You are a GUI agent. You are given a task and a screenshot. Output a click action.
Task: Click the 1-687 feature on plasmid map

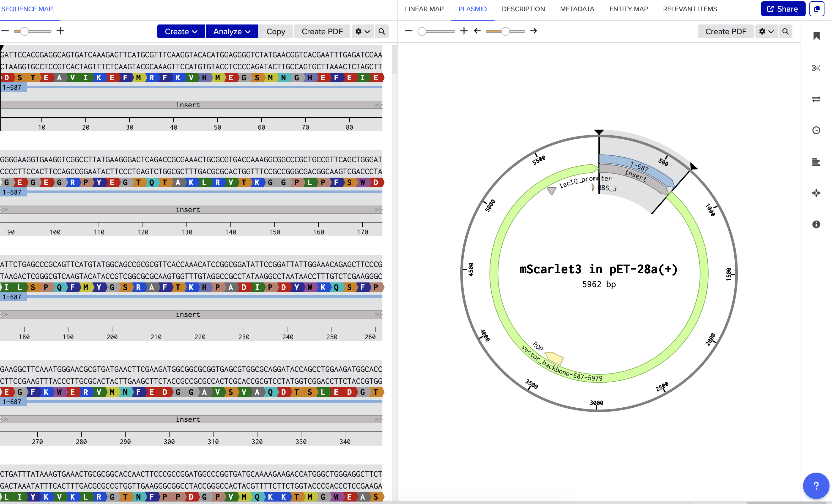[639, 166]
